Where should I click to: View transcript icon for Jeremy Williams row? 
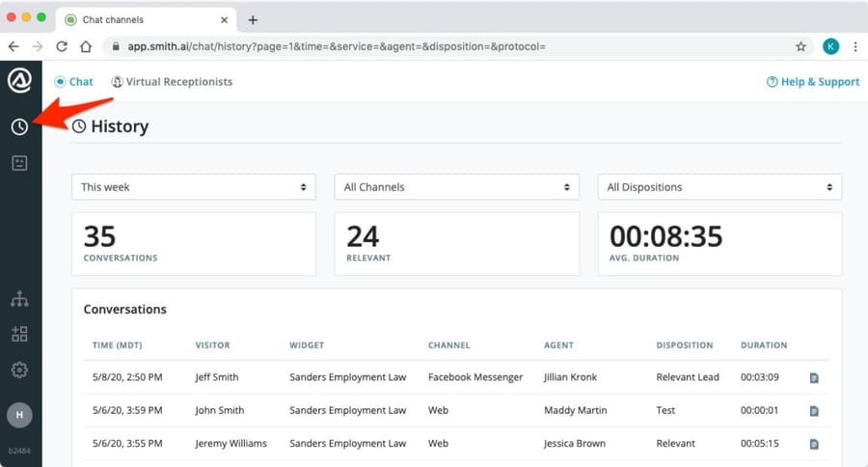pyautogui.click(x=814, y=444)
